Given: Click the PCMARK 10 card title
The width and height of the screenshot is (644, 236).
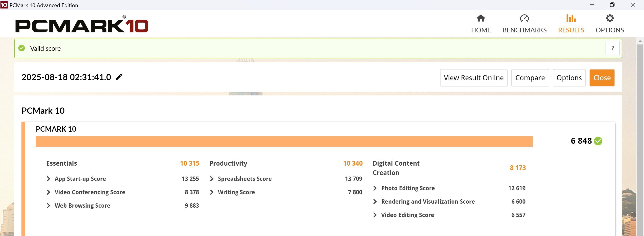Looking at the screenshot, I should coord(56,129).
